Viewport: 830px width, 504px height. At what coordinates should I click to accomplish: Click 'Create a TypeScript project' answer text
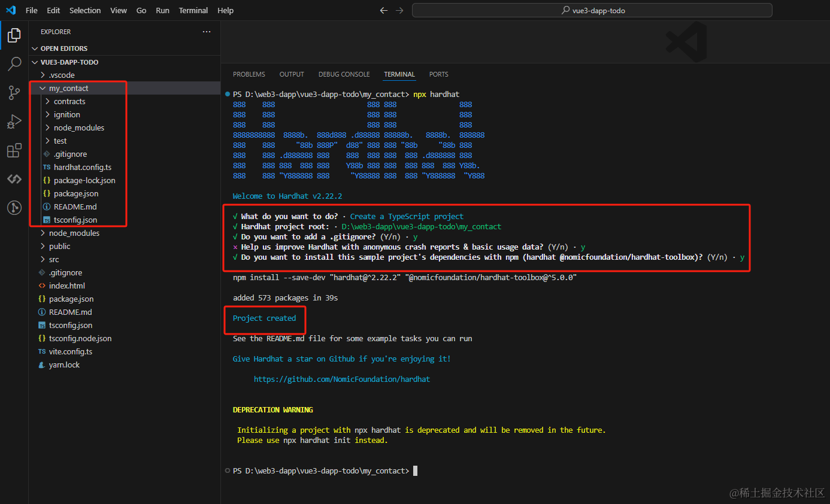click(407, 216)
